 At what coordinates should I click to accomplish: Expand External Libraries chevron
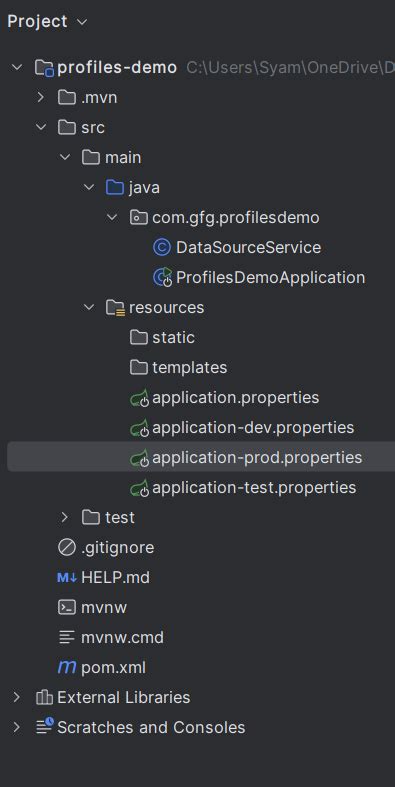17,697
